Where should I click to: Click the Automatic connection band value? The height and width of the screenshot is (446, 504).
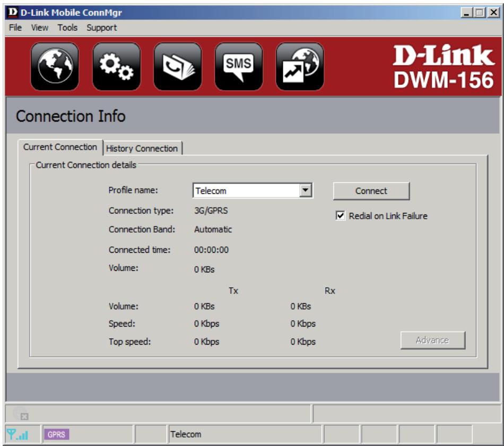tap(213, 229)
